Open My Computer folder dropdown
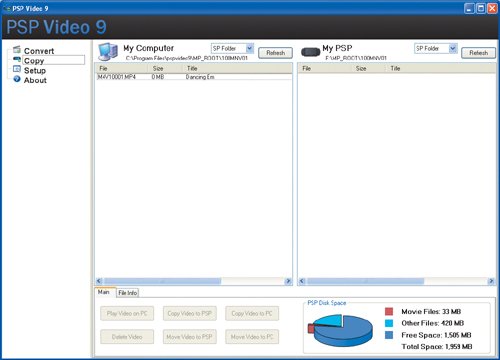 coord(250,48)
